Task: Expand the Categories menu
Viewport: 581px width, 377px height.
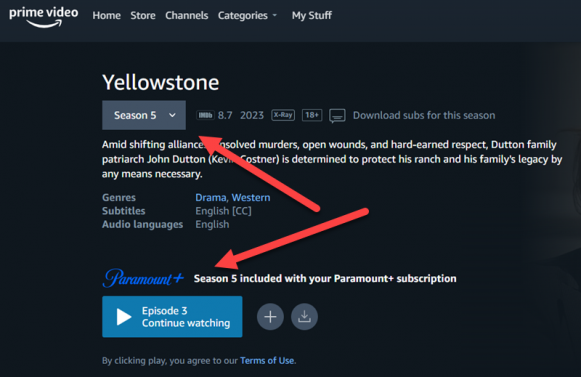Action: coord(247,16)
